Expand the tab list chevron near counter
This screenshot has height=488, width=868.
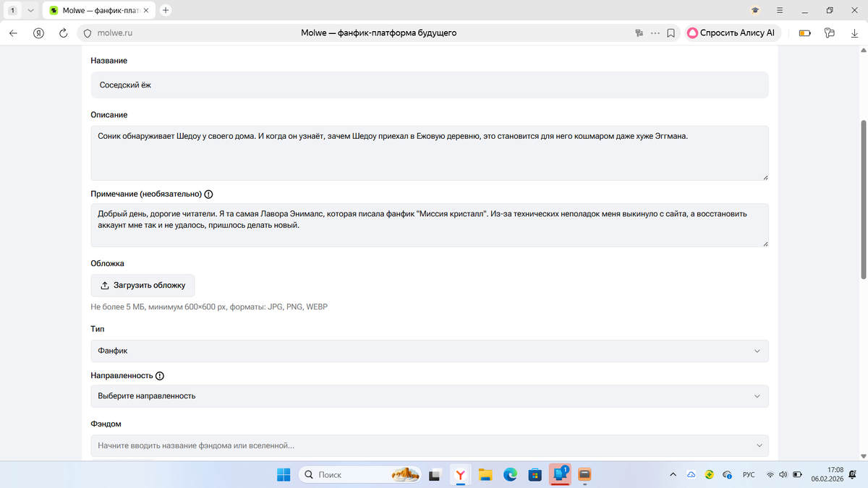point(30,10)
